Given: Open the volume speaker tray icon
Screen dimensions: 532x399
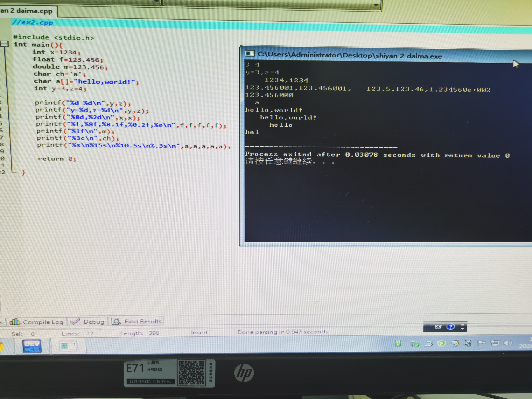Looking at the screenshot, I should [508, 343].
